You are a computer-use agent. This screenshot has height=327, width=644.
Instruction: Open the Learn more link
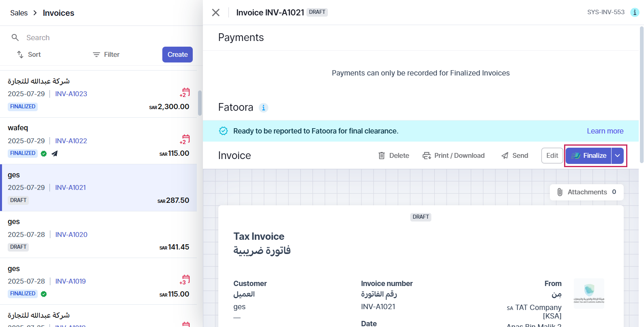605,131
